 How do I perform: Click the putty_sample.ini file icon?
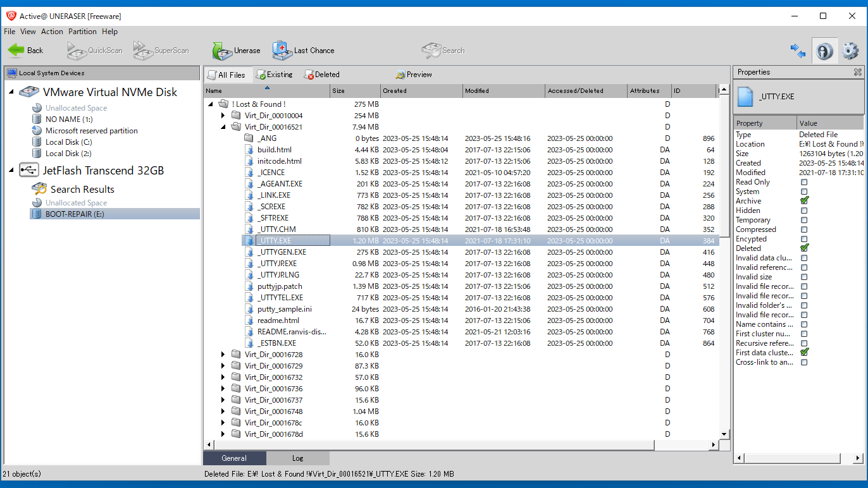pos(249,309)
